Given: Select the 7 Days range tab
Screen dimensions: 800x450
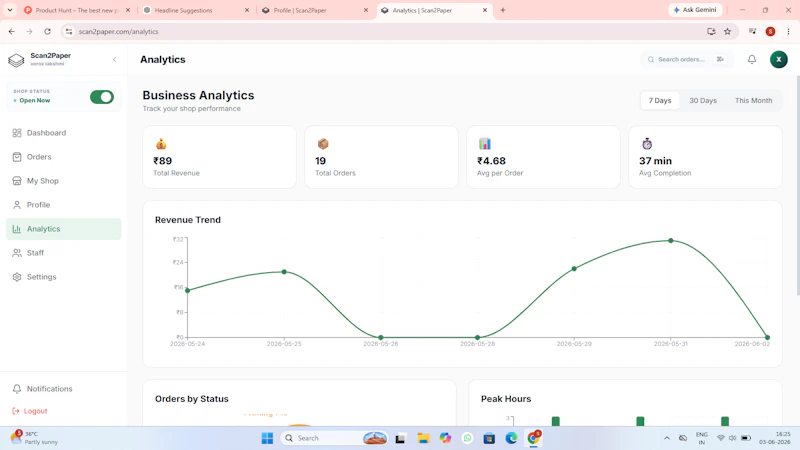Looking at the screenshot, I should 660,101.
